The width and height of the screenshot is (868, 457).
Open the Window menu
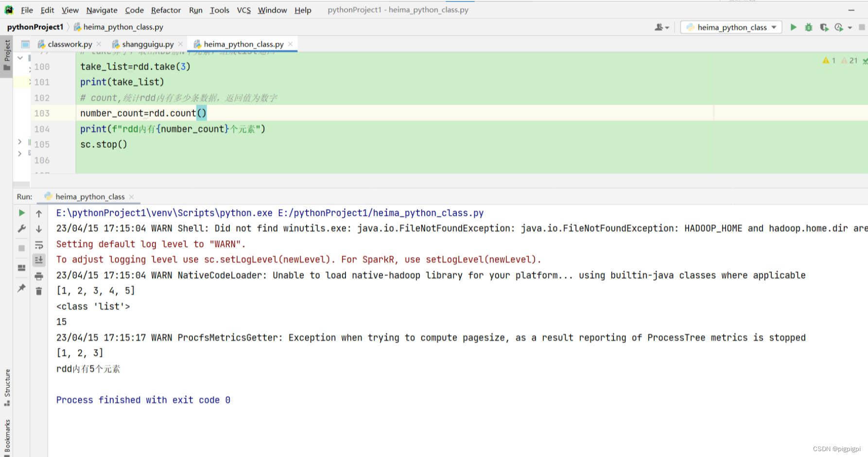click(272, 10)
